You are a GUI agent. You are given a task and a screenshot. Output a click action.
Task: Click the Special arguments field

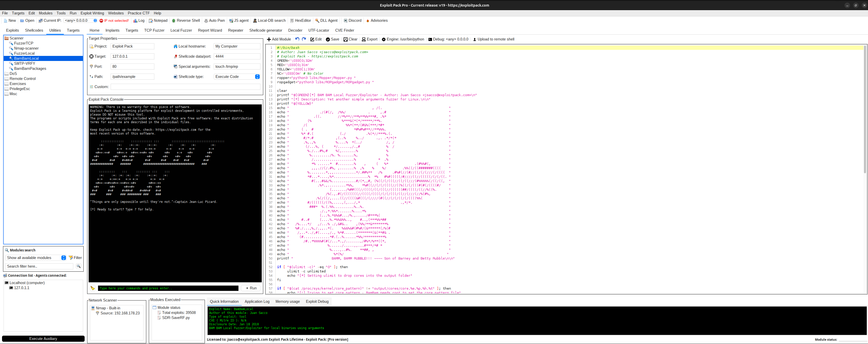[x=237, y=67]
